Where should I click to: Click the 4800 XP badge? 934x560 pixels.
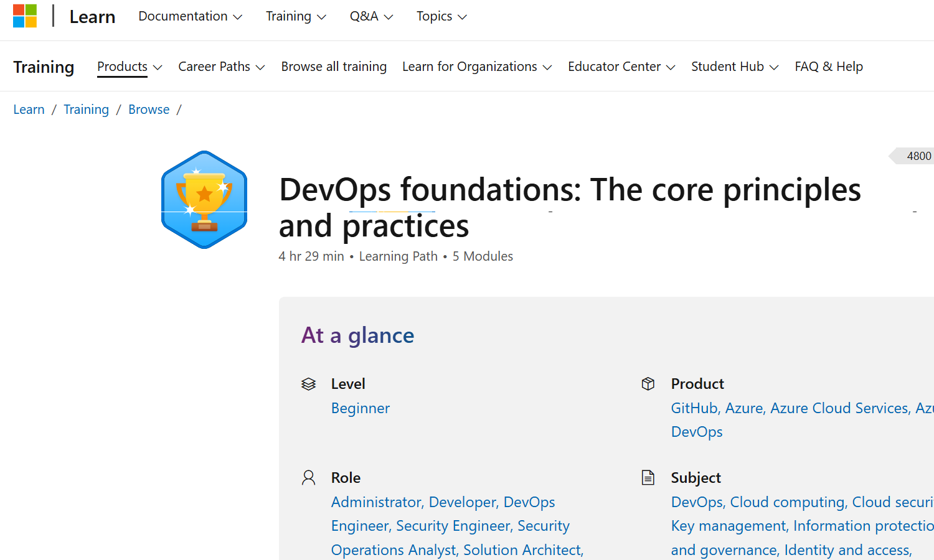click(915, 156)
